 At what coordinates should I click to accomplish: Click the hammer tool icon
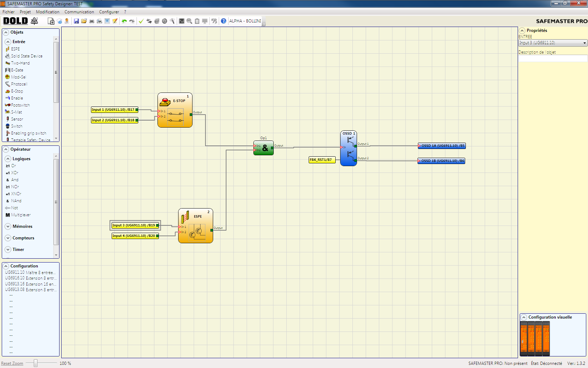(172, 21)
